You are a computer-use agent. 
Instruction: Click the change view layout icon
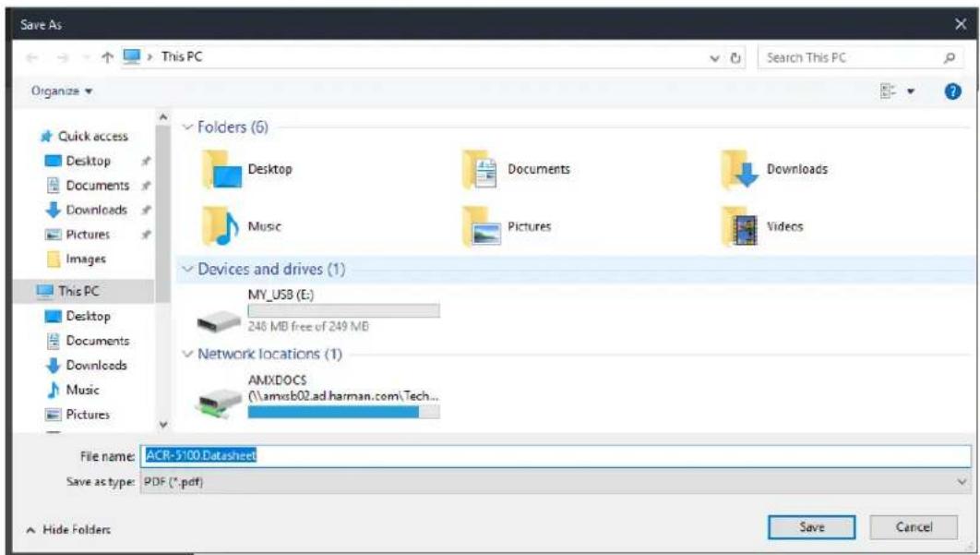(x=888, y=91)
